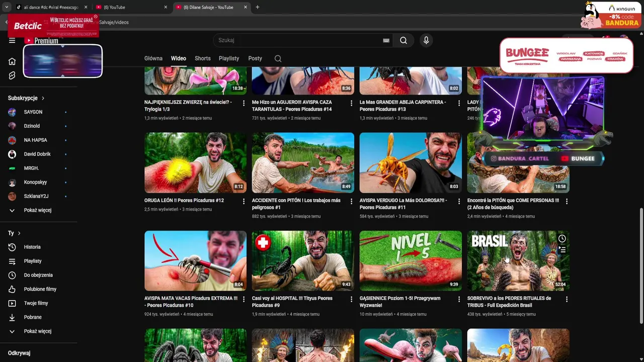Image resolution: width=644 pixels, height=362 pixels.
Task: Play NIVEL 1-5 caterpillar video thumbnail
Action: point(411,260)
